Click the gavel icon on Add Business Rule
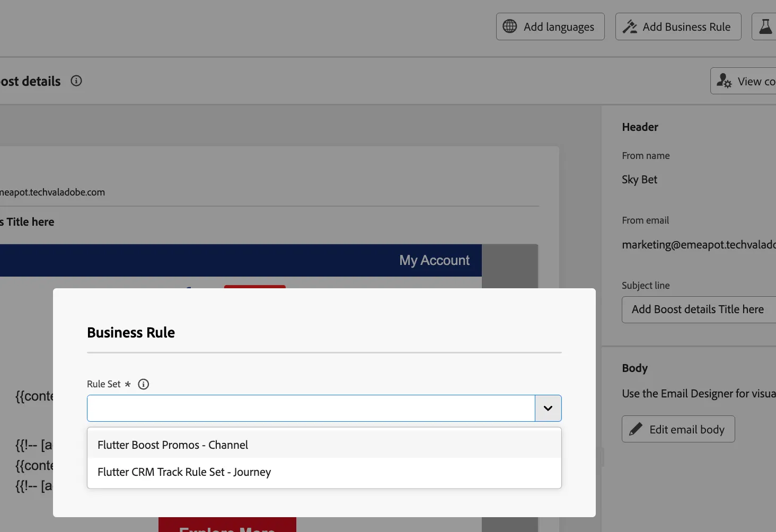Screen dimensions: 776x532 coord(630,26)
